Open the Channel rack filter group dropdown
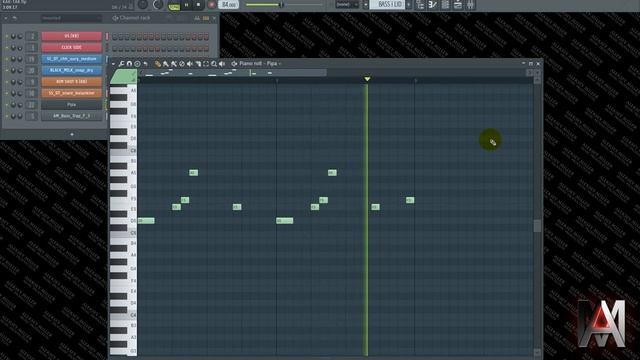The height and width of the screenshot is (360, 640). tap(71, 18)
